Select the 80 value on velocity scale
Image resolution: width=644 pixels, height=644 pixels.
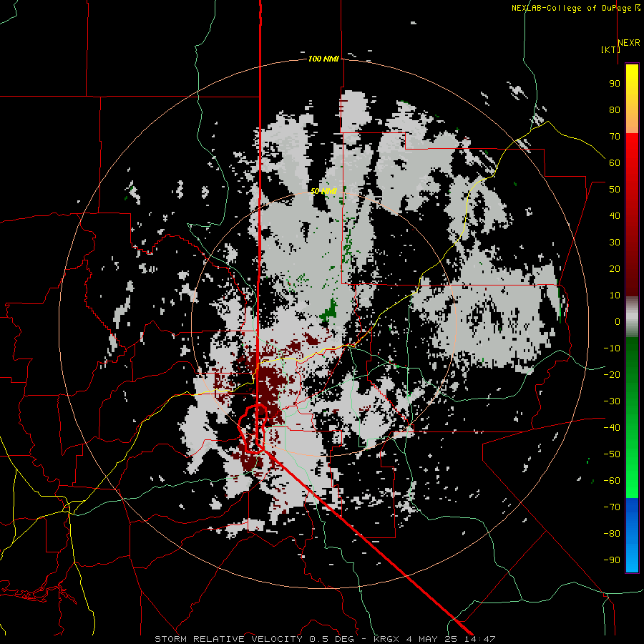[x=615, y=109]
